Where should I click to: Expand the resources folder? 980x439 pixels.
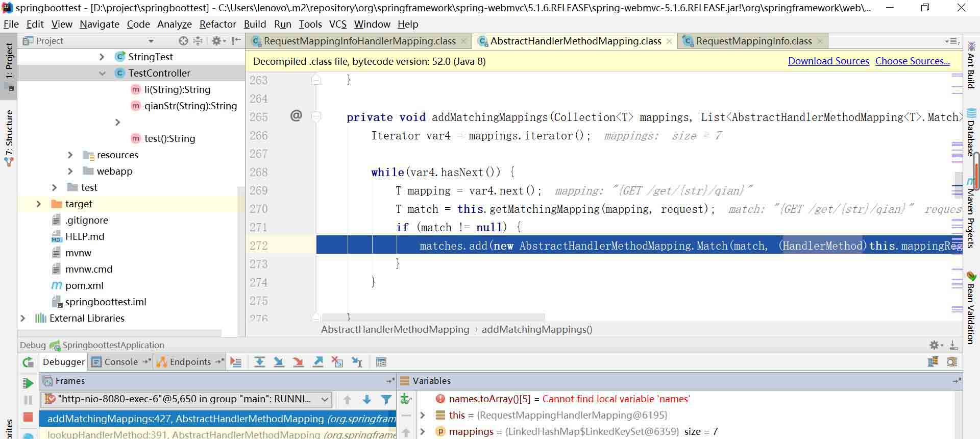point(70,155)
